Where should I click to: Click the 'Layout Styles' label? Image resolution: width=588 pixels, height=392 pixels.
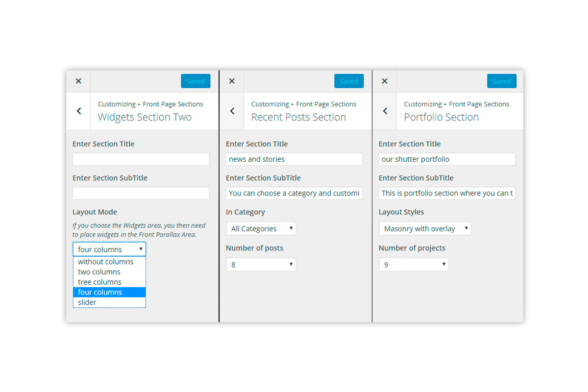tap(401, 212)
